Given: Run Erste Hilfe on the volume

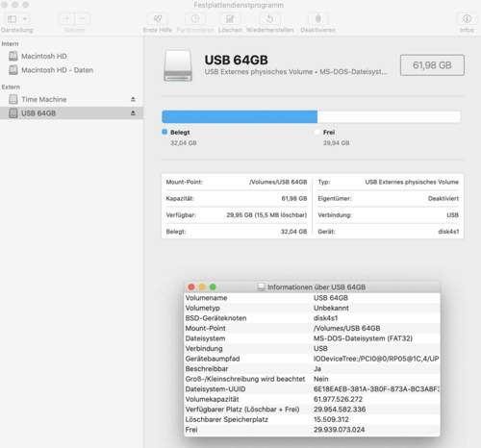Looking at the screenshot, I should click(x=158, y=19).
